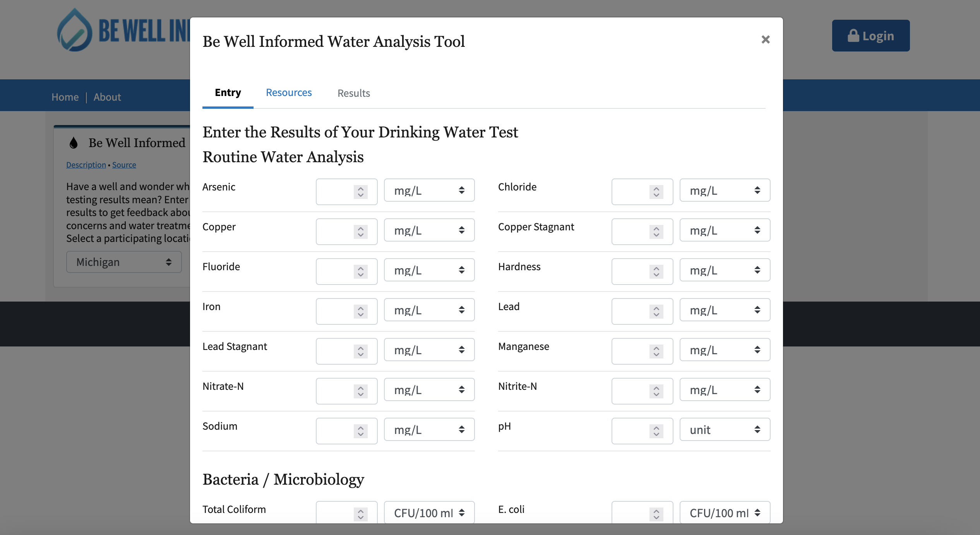Click the Chloride value stepper arrows
Screen dimensions: 980x535
[x=656, y=192]
